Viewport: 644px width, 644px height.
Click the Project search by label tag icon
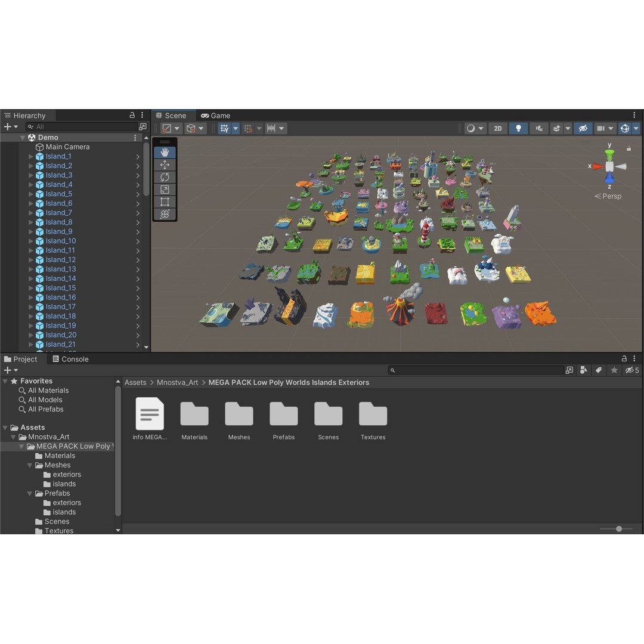pos(599,370)
